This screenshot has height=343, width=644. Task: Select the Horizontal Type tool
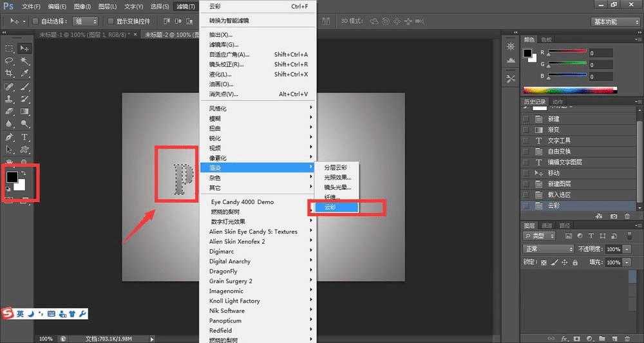24,137
